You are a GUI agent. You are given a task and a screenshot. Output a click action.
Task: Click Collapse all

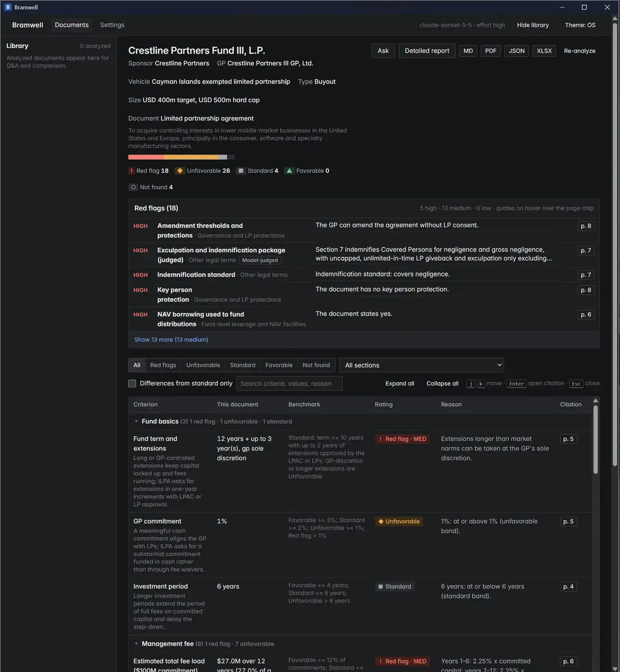click(x=443, y=384)
